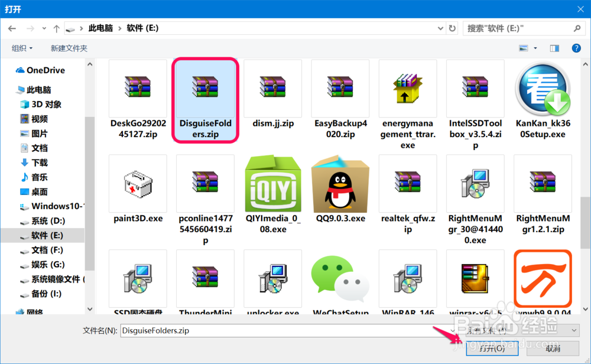Open the 组织 (Organize) menu
The width and height of the screenshot is (591, 364).
pyautogui.click(x=21, y=48)
